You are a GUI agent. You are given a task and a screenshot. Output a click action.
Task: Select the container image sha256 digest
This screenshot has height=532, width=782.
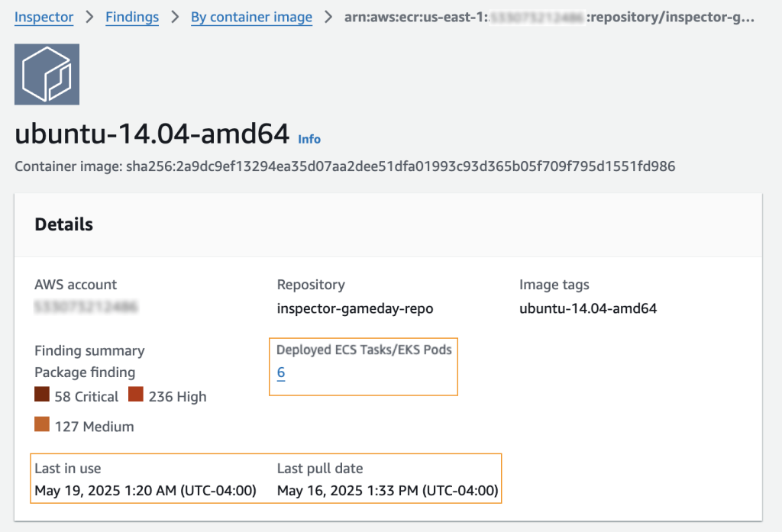tap(400, 166)
